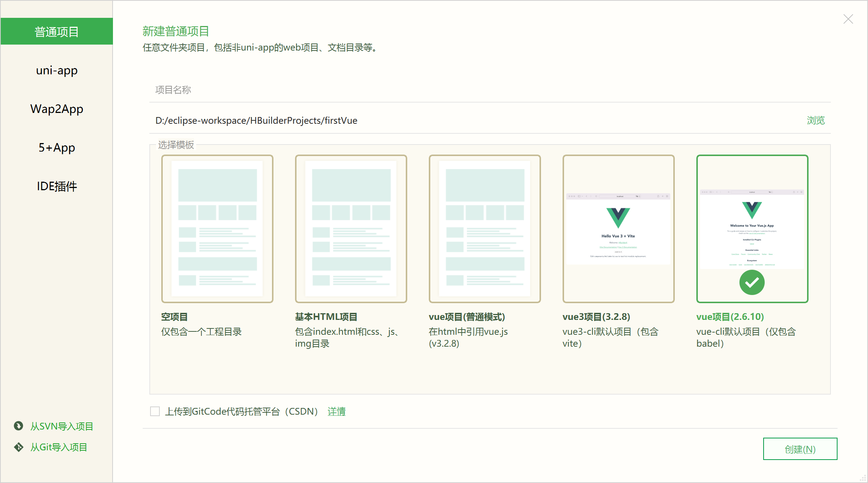Viewport: 868px width, 483px height.
Task: Switch to the uni-app project tab
Action: (x=56, y=70)
